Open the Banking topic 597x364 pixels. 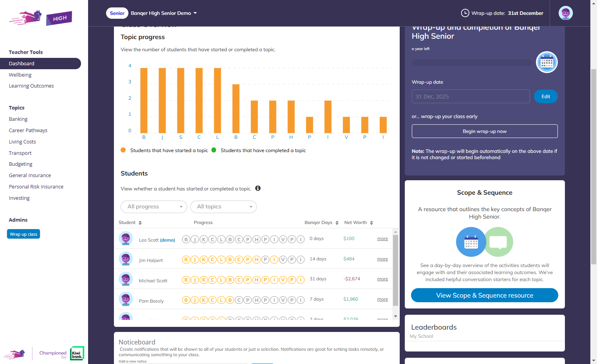[x=18, y=119]
